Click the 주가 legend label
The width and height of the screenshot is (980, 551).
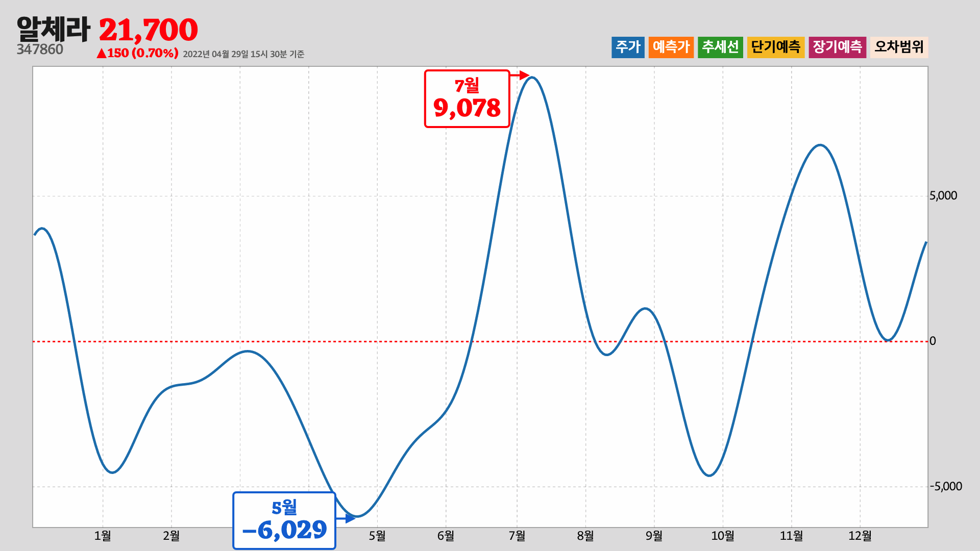coord(628,47)
